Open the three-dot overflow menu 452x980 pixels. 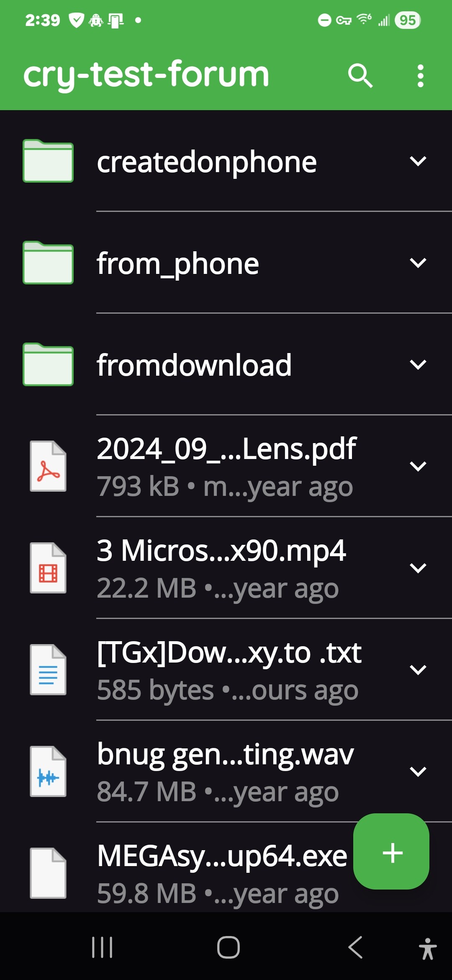pos(420,76)
